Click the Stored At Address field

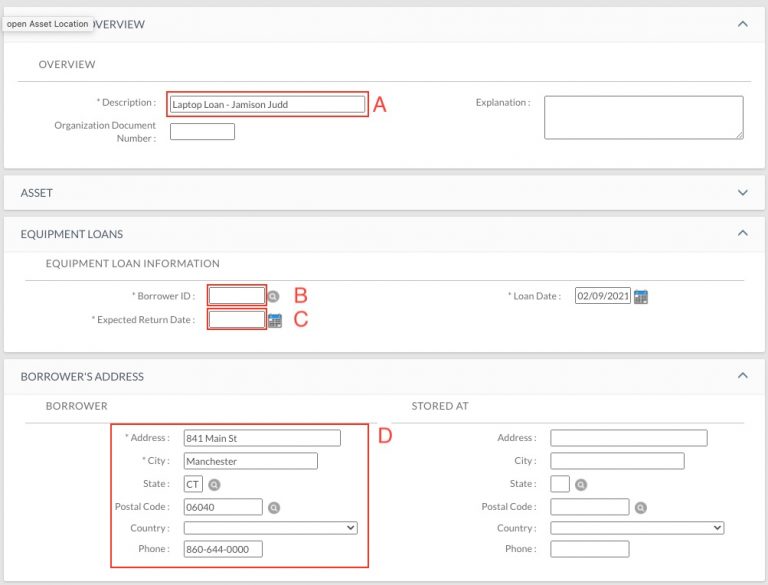628,438
